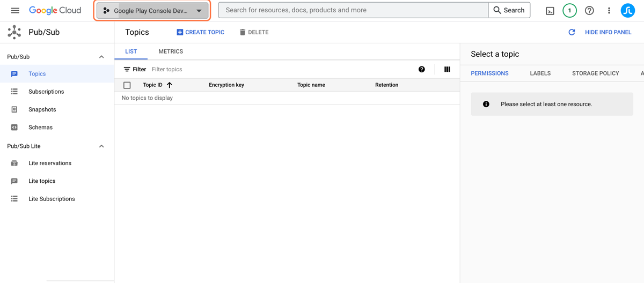The width and height of the screenshot is (644, 283).
Task: Open the notifications badge showing 1
Action: (570, 10)
